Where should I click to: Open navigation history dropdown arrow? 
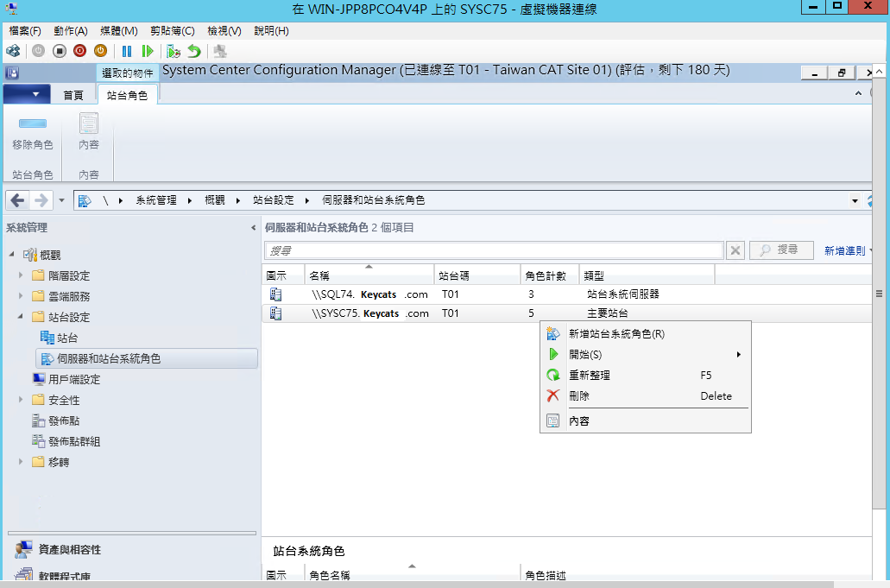coord(61,200)
